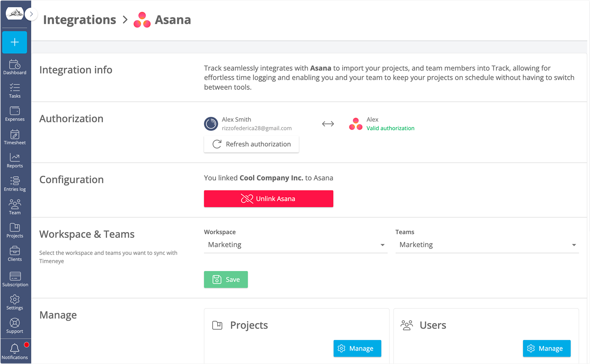Image resolution: width=590 pixels, height=364 pixels.
Task: Unlink Asana from the company
Action: (x=269, y=199)
